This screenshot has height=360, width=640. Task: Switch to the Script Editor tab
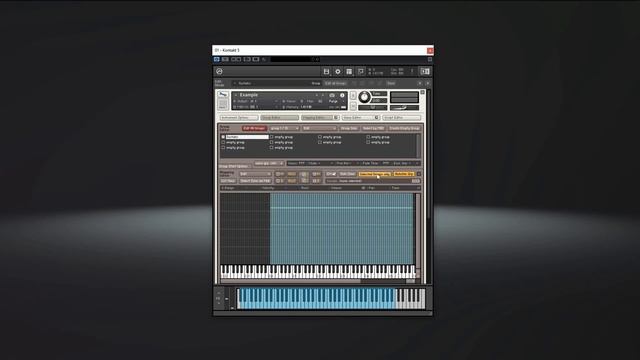pyautogui.click(x=402, y=118)
